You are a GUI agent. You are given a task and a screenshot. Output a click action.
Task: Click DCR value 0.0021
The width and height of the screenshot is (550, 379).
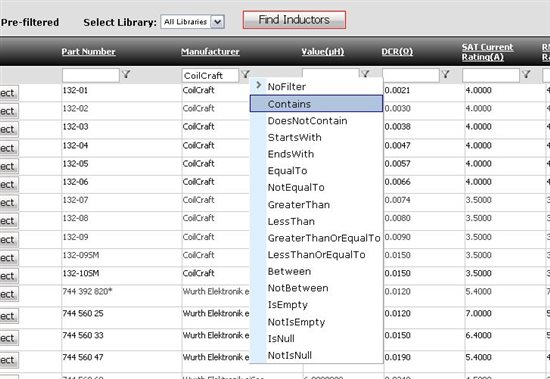point(397,90)
